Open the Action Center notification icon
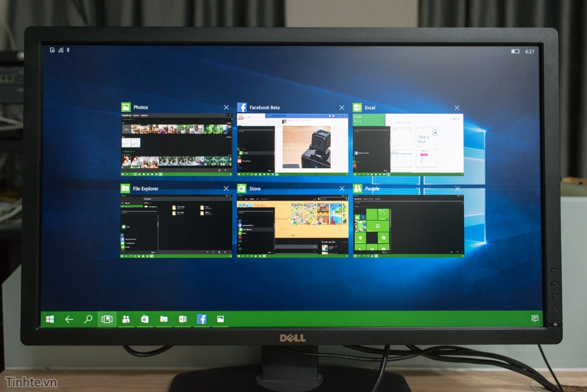 tap(534, 318)
